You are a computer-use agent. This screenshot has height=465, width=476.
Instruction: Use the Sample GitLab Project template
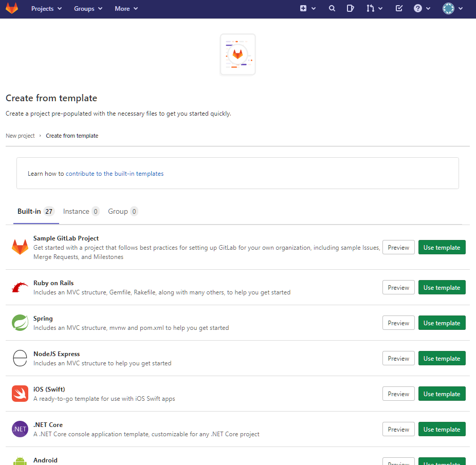(x=442, y=247)
